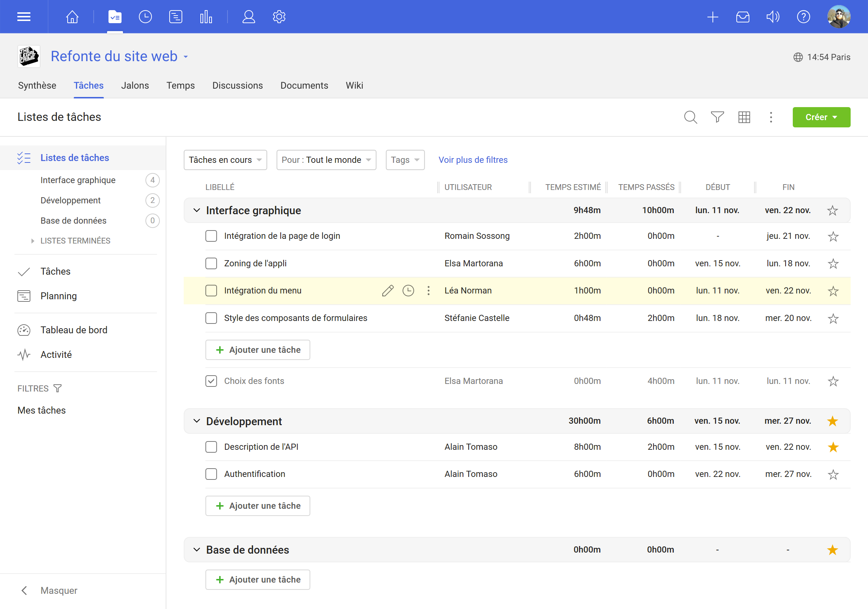Switch to the grid view icon
868x609 pixels.
[x=744, y=117]
